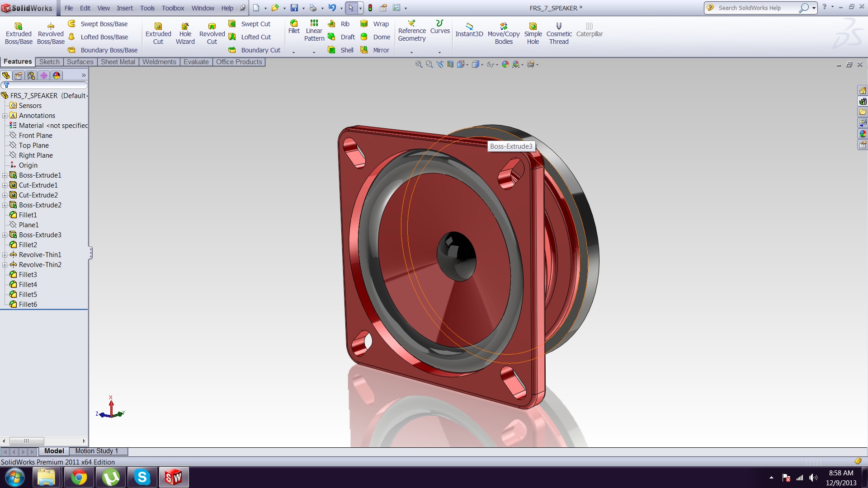Image resolution: width=868 pixels, height=488 pixels.
Task: Select Plane1 in the feature tree
Action: point(28,225)
